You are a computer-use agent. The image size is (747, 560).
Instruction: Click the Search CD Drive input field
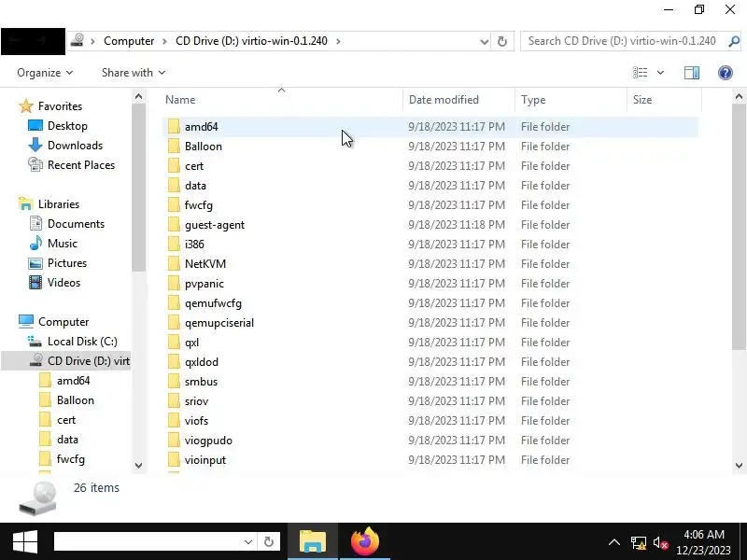622,41
